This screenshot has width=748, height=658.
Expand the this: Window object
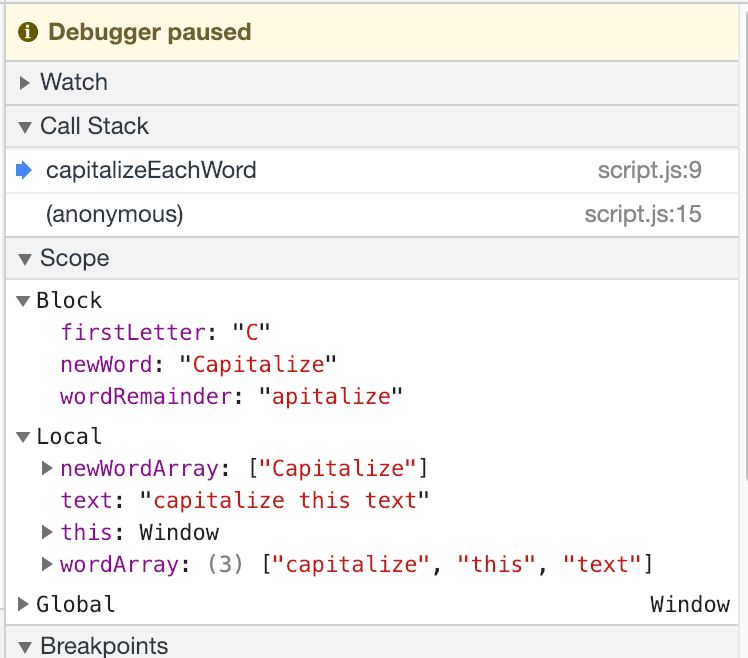pos(47,532)
